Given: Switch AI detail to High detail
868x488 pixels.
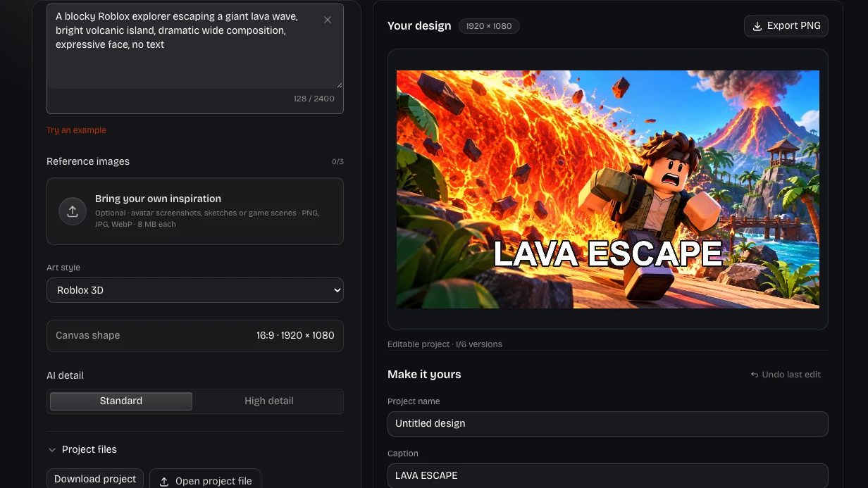Looking at the screenshot, I should [268, 401].
